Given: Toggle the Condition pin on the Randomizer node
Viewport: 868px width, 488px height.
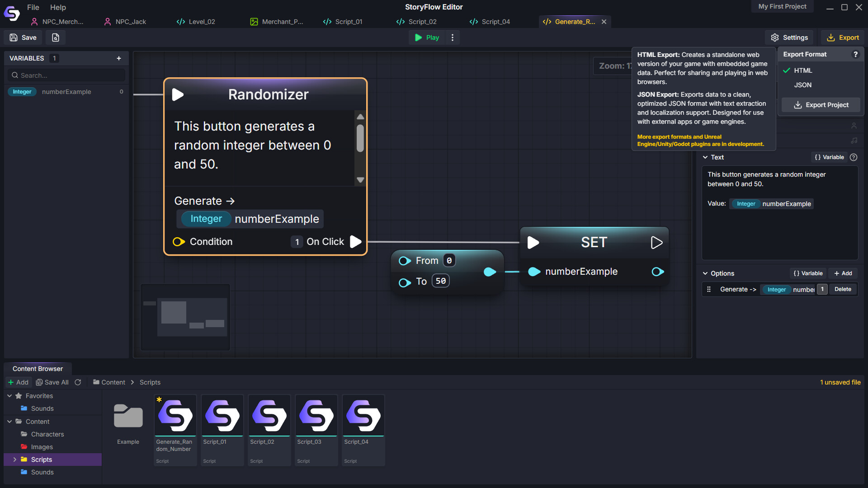Looking at the screenshot, I should [x=179, y=242].
